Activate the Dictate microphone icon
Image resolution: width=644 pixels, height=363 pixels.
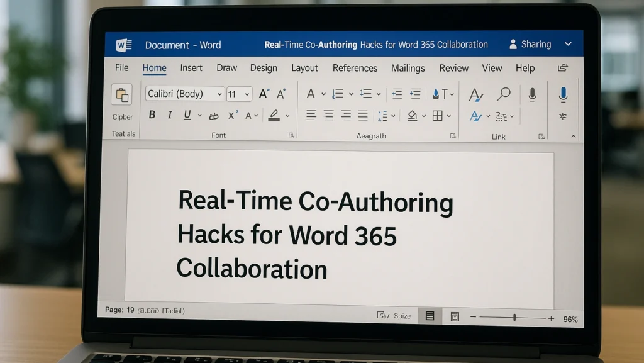coord(563,94)
